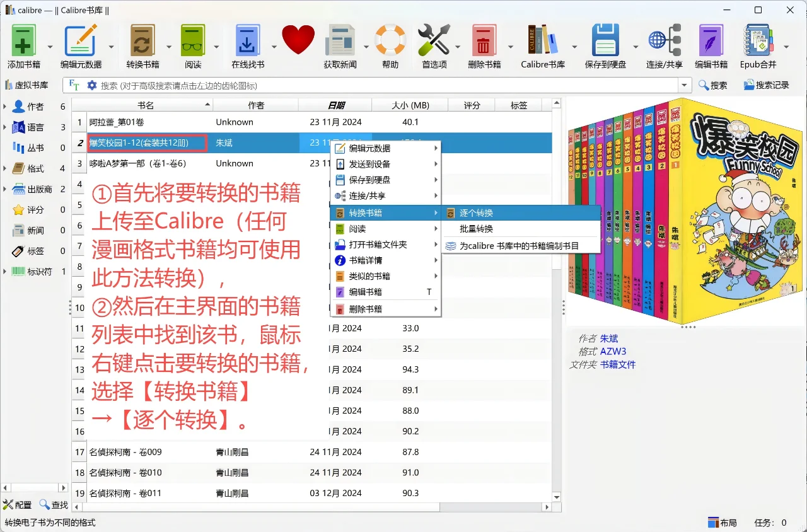Choose catalog creation (为calibre 书库中的书籍编制书目) item
Viewport: 807px width, 532px height.
(x=521, y=246)
